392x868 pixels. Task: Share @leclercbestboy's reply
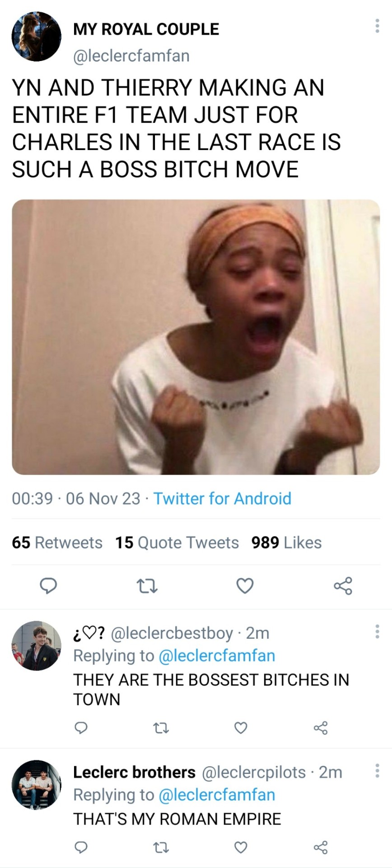(x=321, y=728)
